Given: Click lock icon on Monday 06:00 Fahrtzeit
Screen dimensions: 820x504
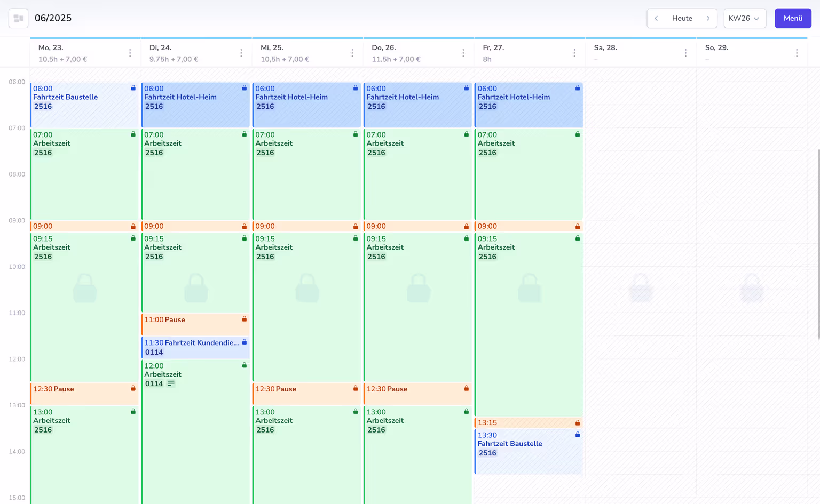Looking at the screenshot, I should point(133,88).
